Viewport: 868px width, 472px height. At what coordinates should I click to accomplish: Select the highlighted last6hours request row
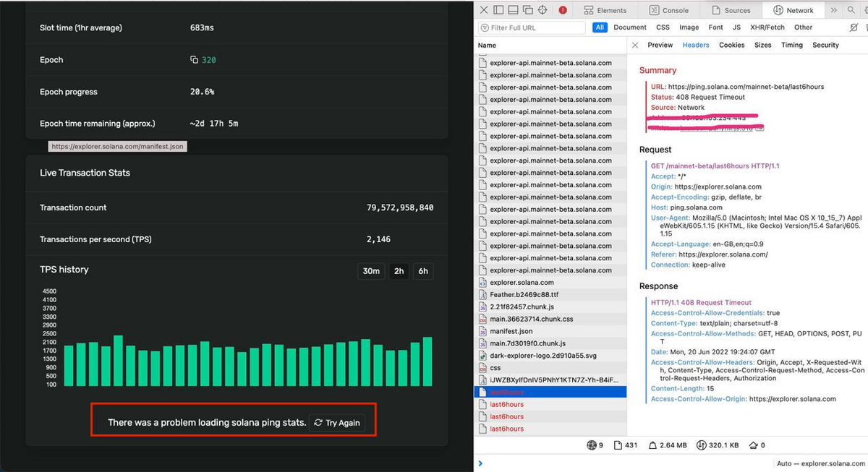pyautogui.click(x=550, y=392)
